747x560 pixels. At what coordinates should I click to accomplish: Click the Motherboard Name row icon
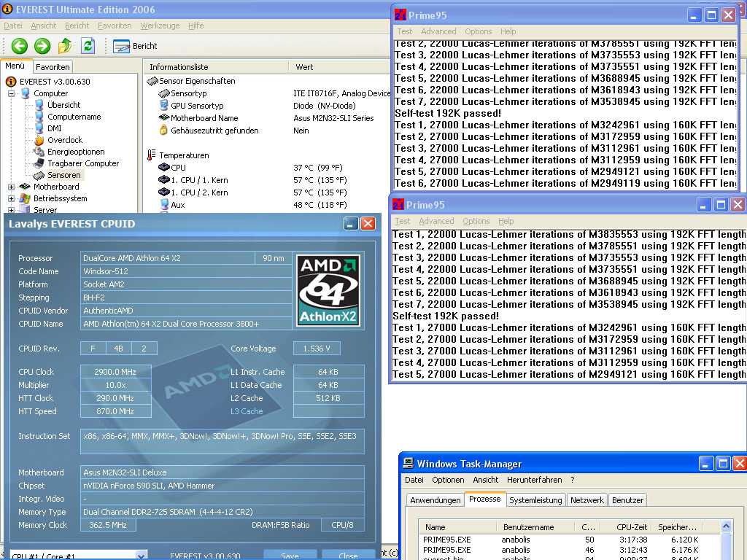point(164,117)
